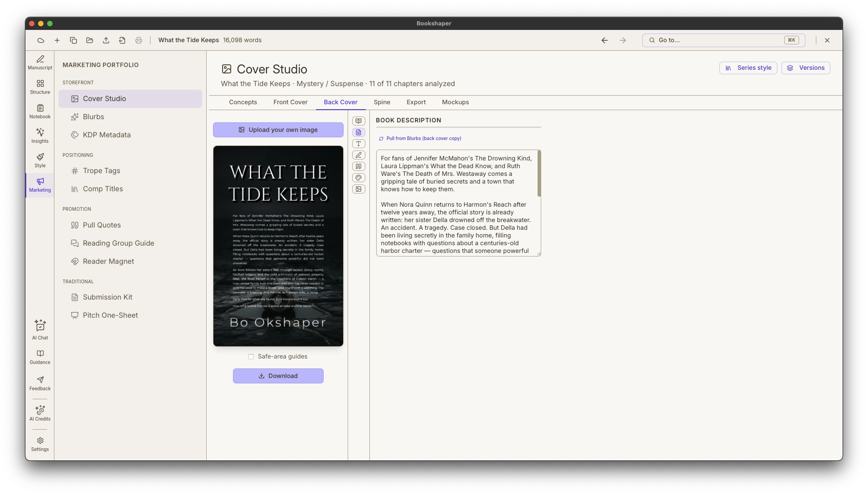Click the description text area scrollbar
This screenshot has width=868, height=494.
(x=539, y=174)
